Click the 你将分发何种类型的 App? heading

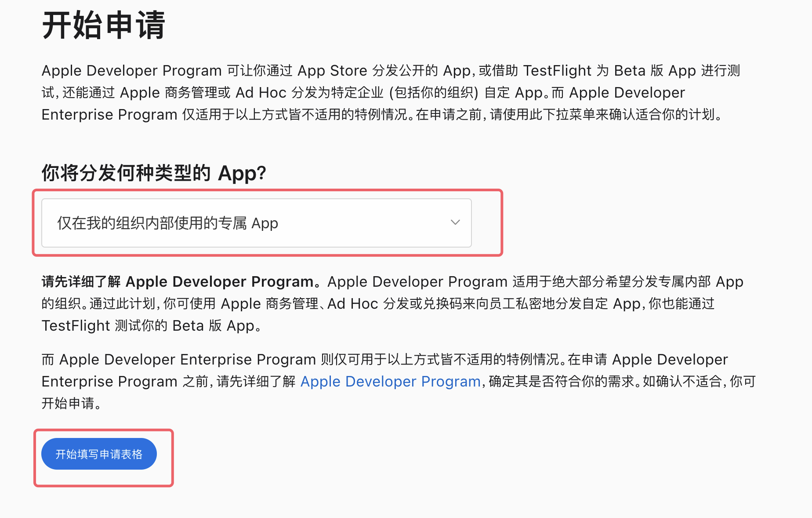click(x=154, y=173)
